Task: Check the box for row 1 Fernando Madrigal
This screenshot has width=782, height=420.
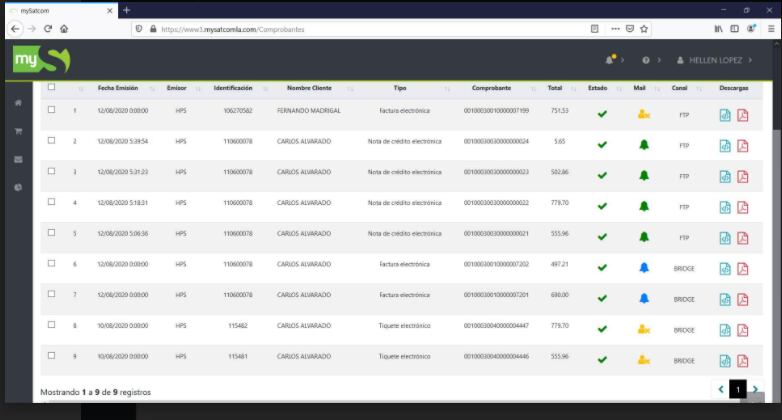Action: click(x=51, y=110)
